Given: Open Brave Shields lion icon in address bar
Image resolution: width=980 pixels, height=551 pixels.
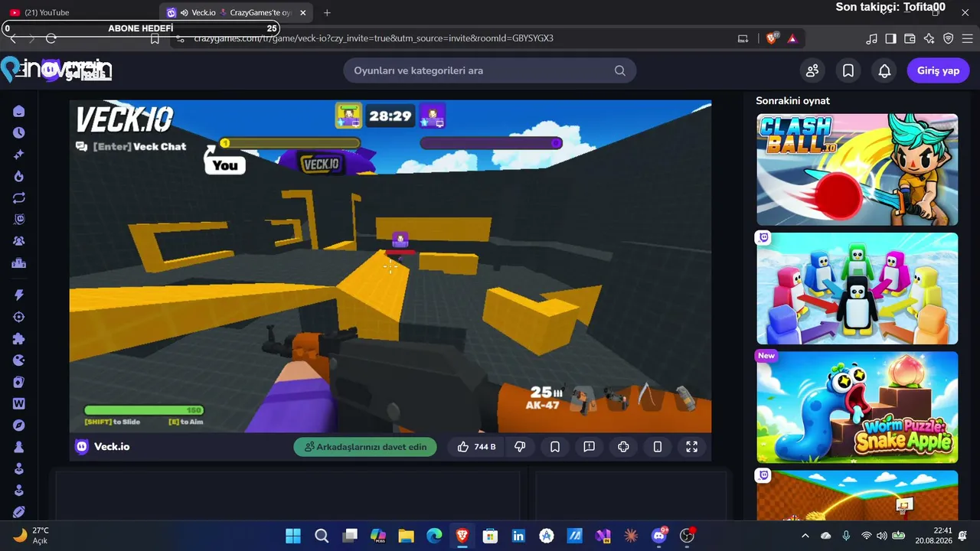Looking at the screenshot, I should click(772, 38).
